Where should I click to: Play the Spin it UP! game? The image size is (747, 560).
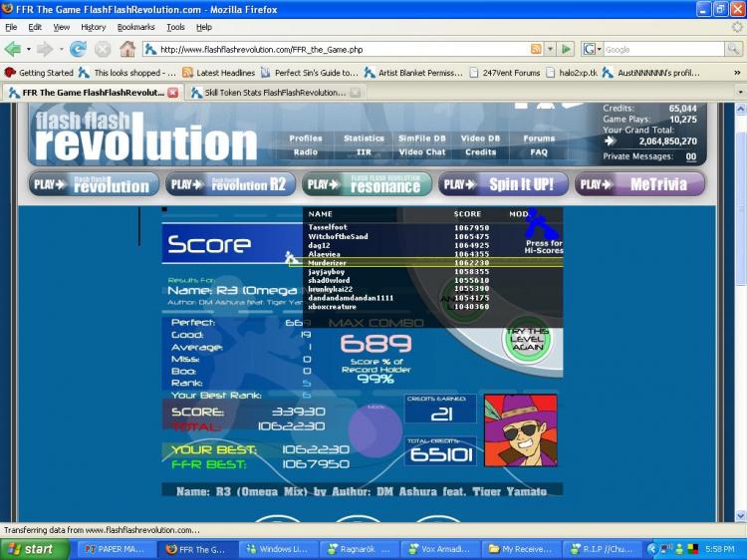(x=502, y=184)
